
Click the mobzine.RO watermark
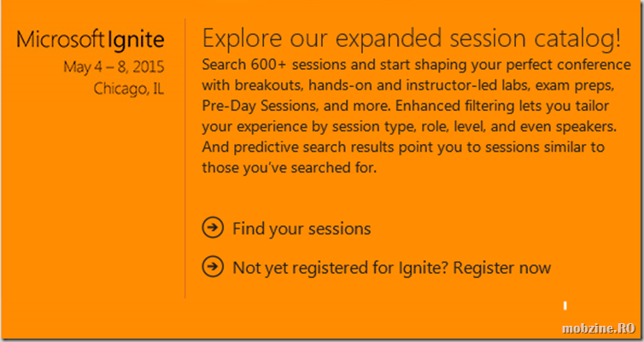(600, 328)
